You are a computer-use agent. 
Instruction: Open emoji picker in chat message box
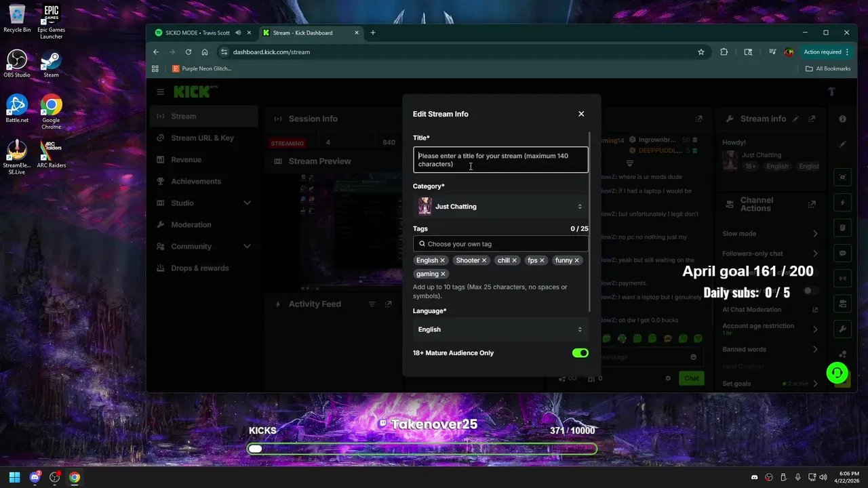tap(693, 357)
